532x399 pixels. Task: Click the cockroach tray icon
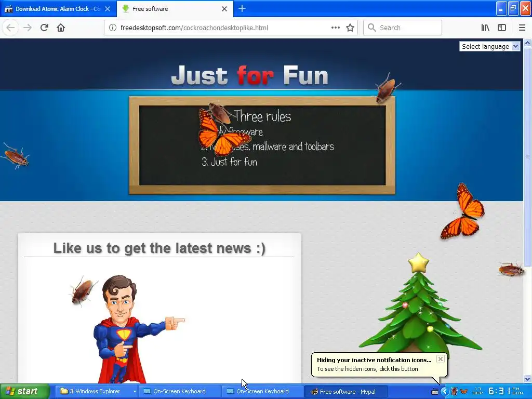tap(454, 391)
